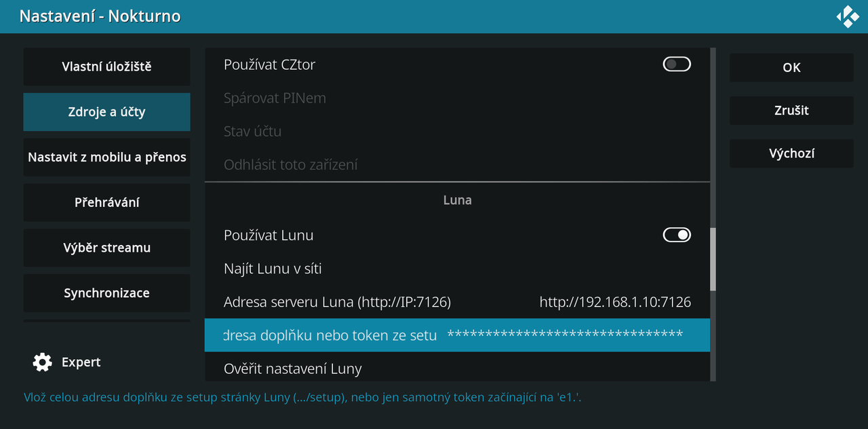The width and height of the screenshot is (868, 429).
Task: Click the greyed-out Spárovat PINem item
Action: pos(457,98)
